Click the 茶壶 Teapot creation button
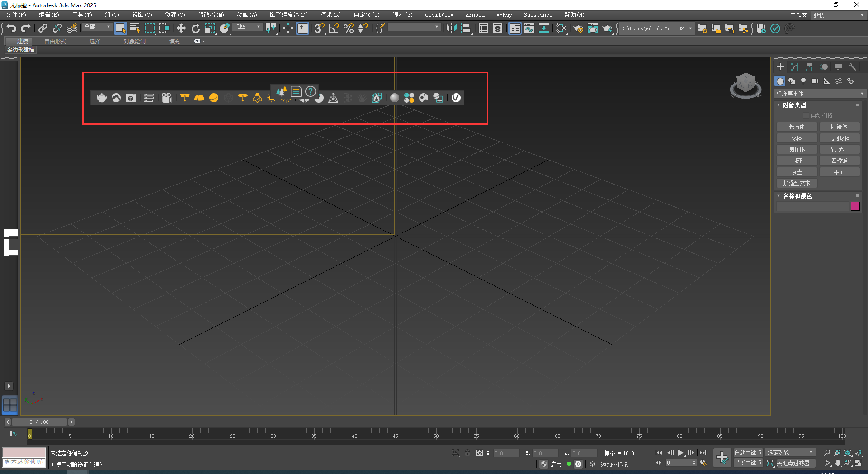 (x=797, y=171)
